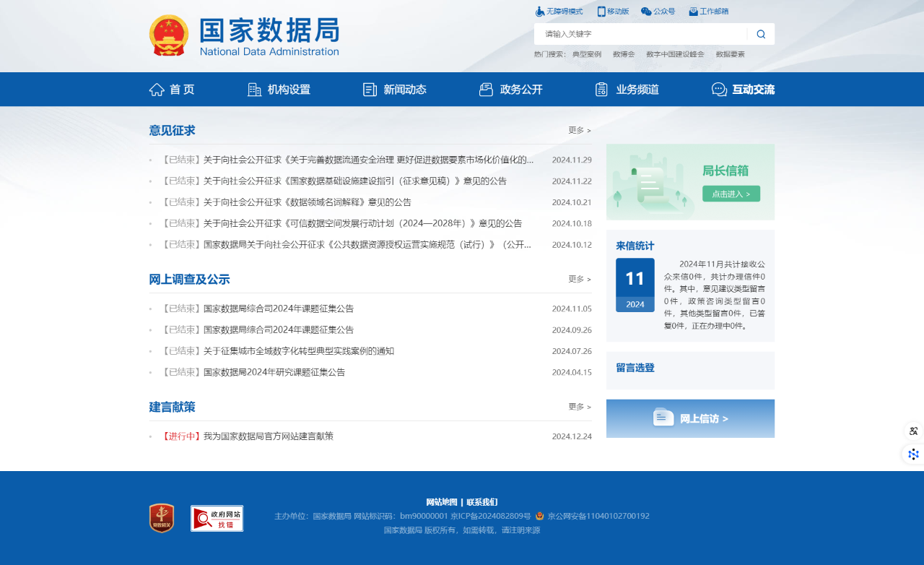Click the national emblem logo
Screen dimensions: 924x565
tap(169, 35)
